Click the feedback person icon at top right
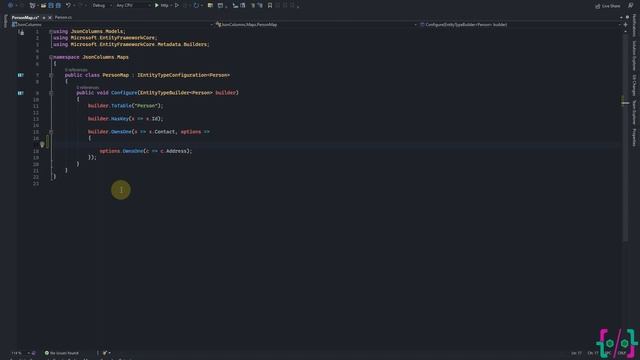 [631, 5]
